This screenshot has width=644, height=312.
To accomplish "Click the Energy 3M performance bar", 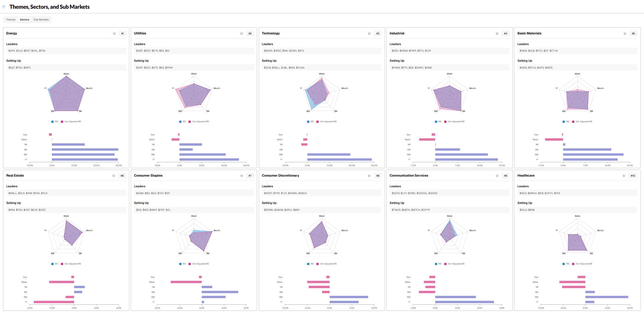I will (x=85, y=150).
